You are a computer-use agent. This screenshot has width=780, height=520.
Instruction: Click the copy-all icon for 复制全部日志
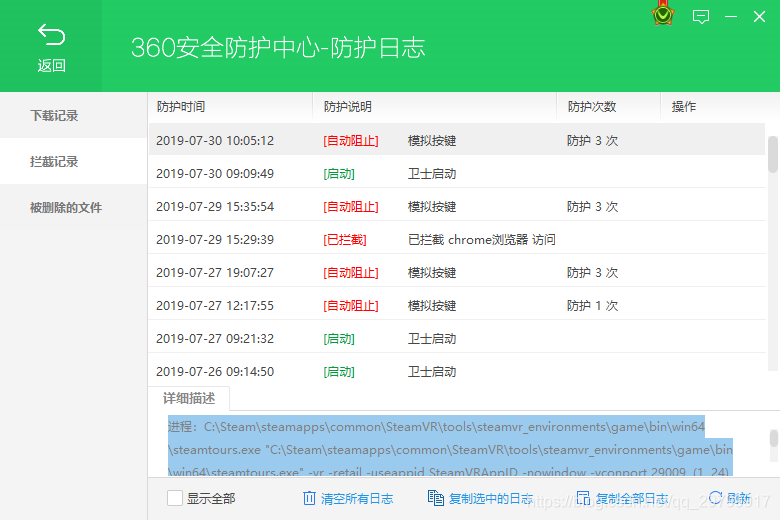tap(583, 498)
